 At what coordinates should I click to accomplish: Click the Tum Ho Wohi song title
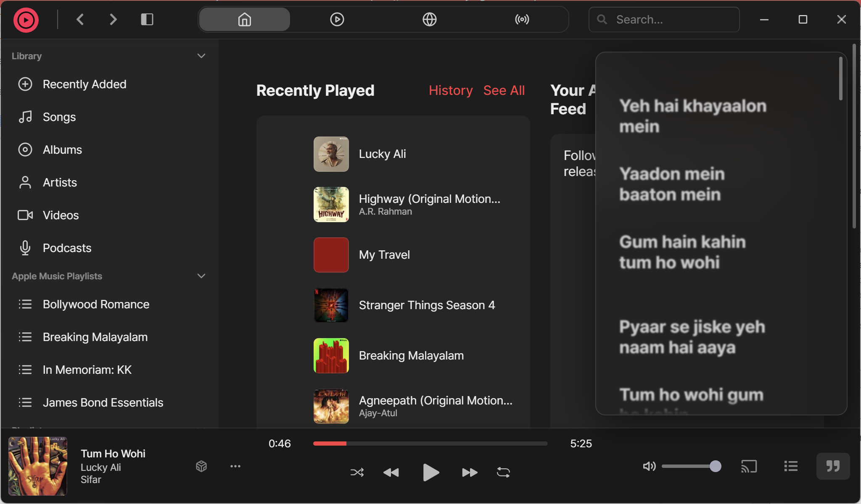coord(113,454)
